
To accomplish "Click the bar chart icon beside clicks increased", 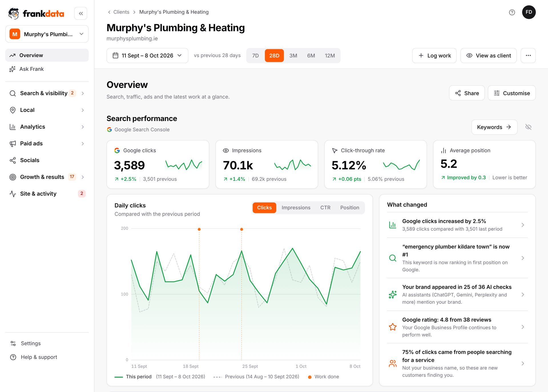I will [393, 225].
